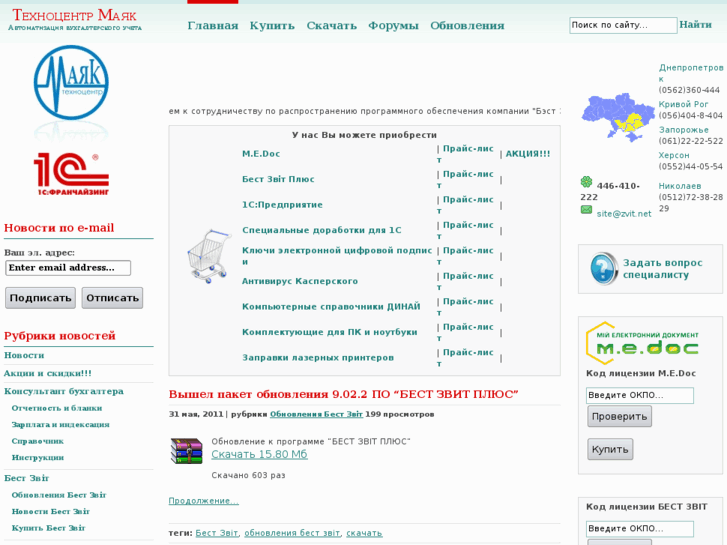Open the 1С:Предприятие product link

click(282, 205)
